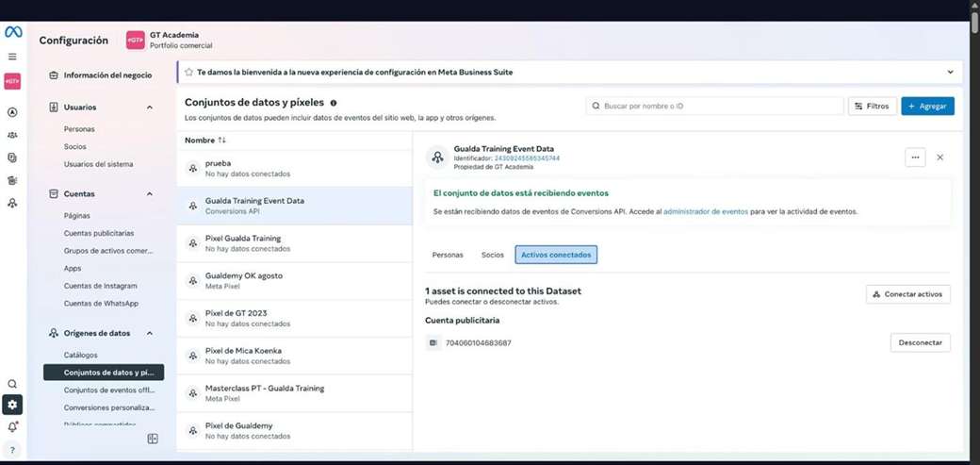Focus the Buscar por nombre o ID field
Image resolution: width=980 pixels, height=465 pixels.
(x=714, y=107)
